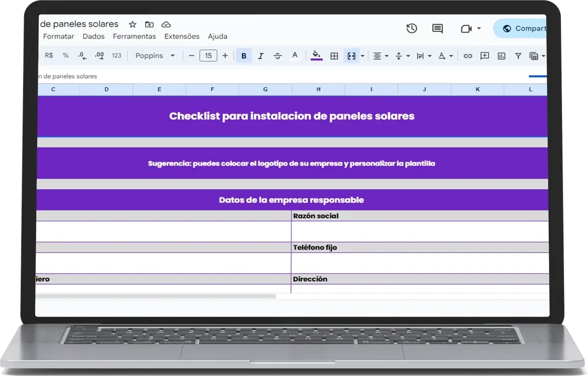588x376 pixels.
Task: Select column D header
Action: [x=106, y=89]
